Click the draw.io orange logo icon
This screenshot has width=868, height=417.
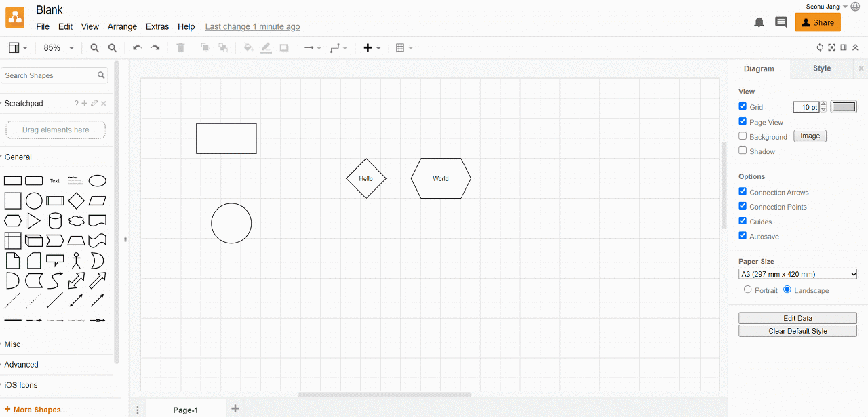click(15, 18)
